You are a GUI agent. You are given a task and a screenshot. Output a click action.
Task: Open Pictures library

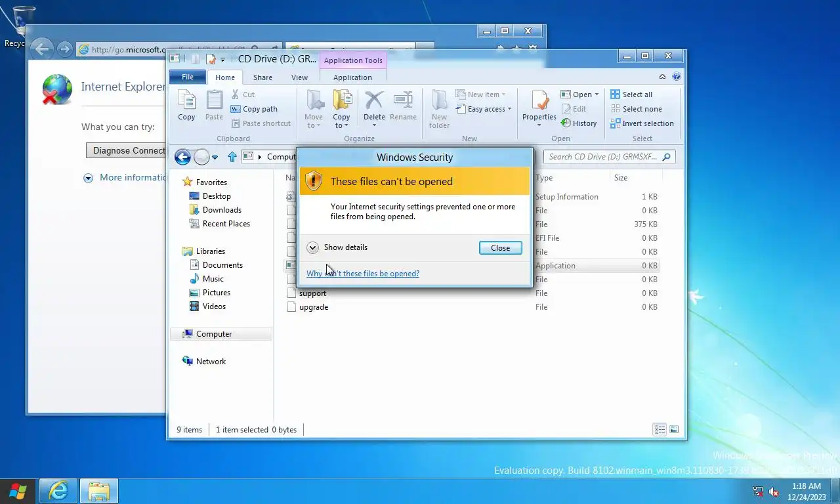210,293
